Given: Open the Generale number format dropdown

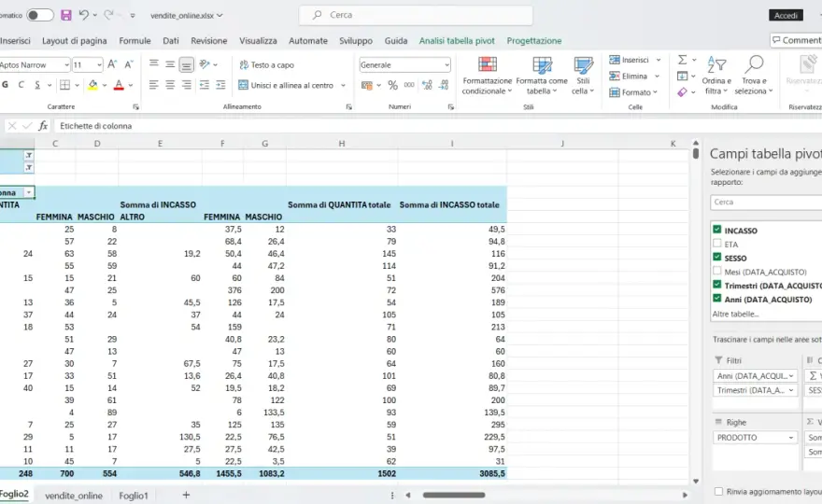Looking at the screenshot, I should point(446,65).
